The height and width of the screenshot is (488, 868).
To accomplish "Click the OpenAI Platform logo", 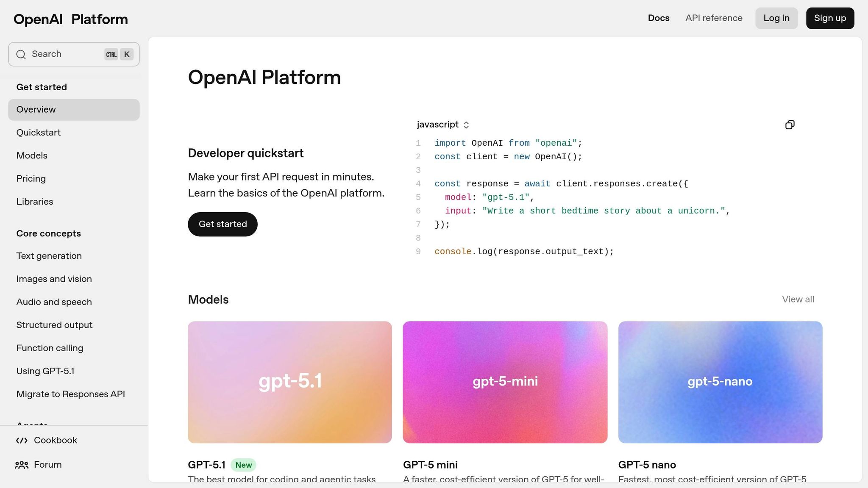I will tap(70, 19).
